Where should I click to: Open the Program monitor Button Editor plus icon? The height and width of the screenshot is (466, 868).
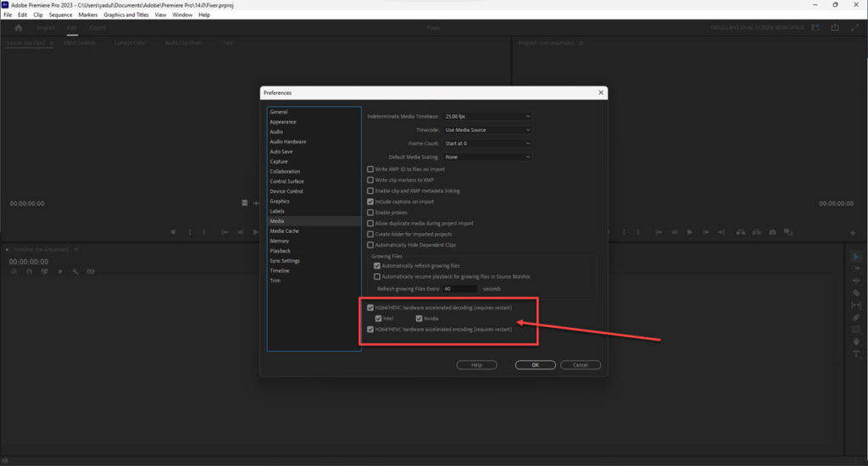853,233
